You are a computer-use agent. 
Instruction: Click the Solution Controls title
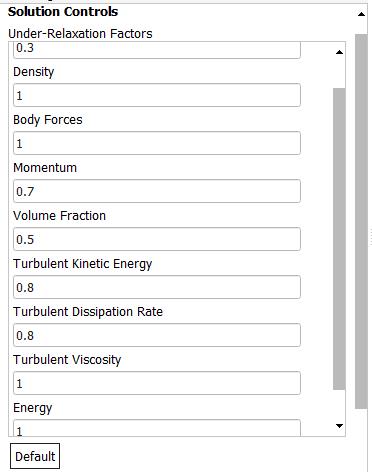click(x=63, y=12)
